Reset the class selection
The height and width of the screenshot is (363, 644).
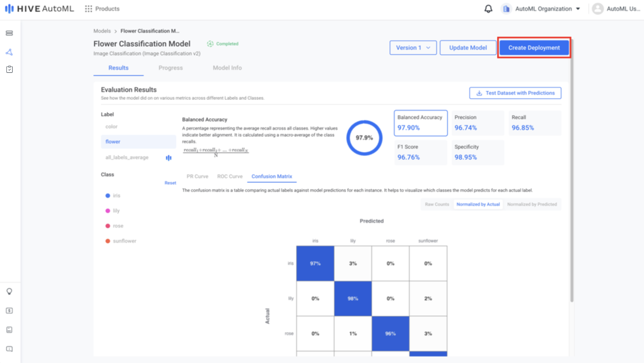[x=170, y=183]
